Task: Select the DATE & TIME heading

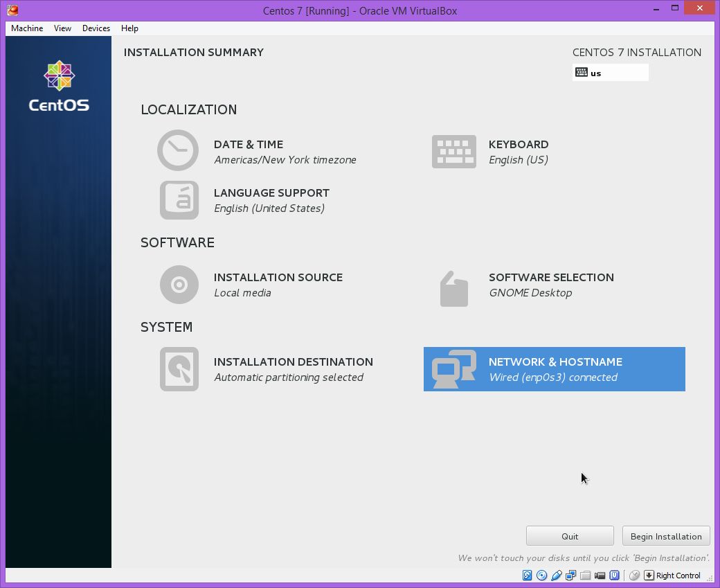Action: (249, 144)
